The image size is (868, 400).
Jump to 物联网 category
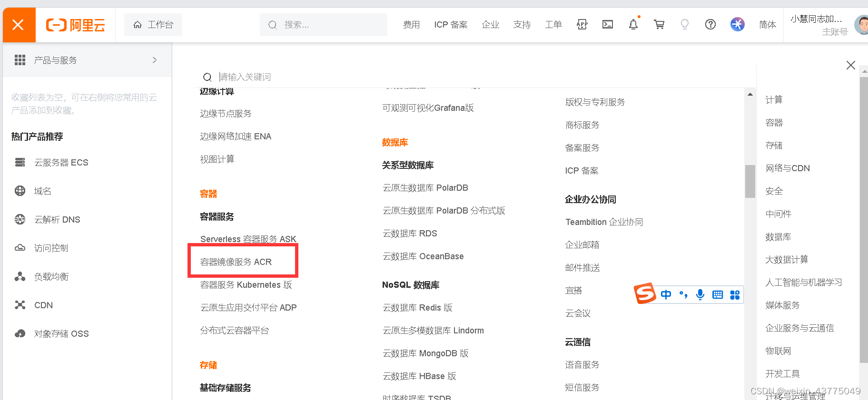point(778,351)
